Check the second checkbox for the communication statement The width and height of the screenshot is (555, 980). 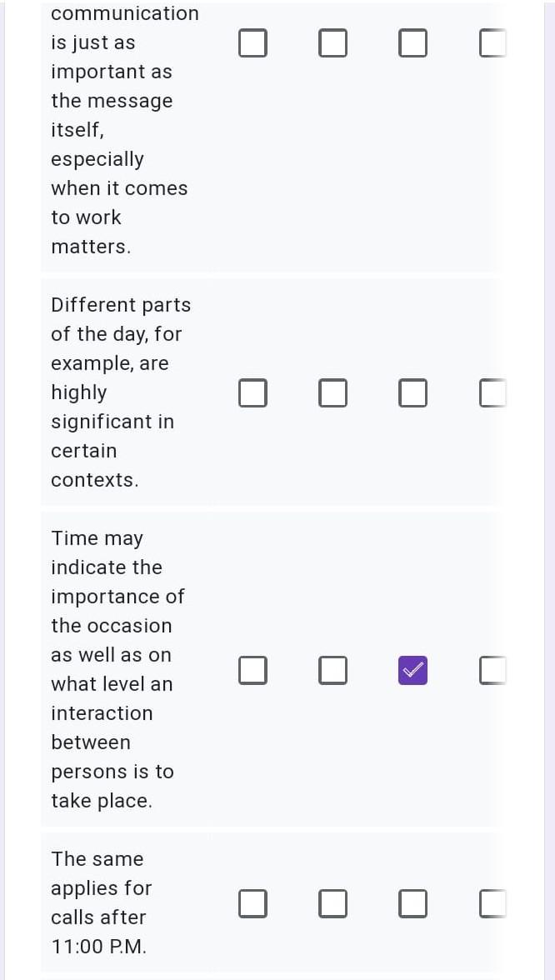pos(333,42)
